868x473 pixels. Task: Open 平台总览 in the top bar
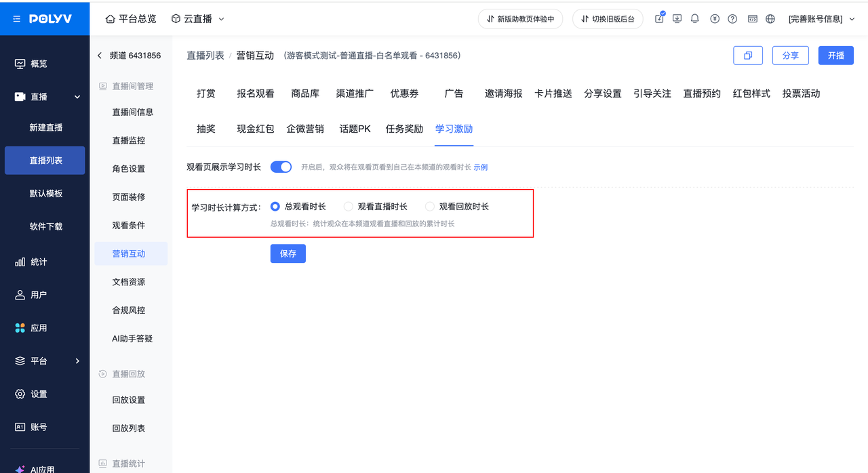137,19
